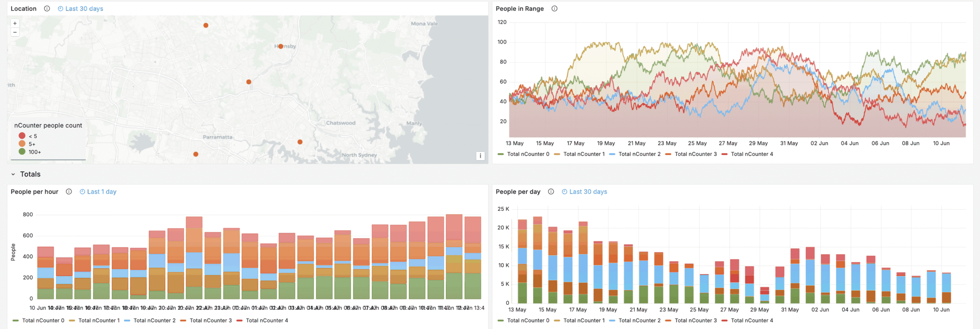Open the People in Range info icon
Screen dimensions: 980x329
pos(554,8)
